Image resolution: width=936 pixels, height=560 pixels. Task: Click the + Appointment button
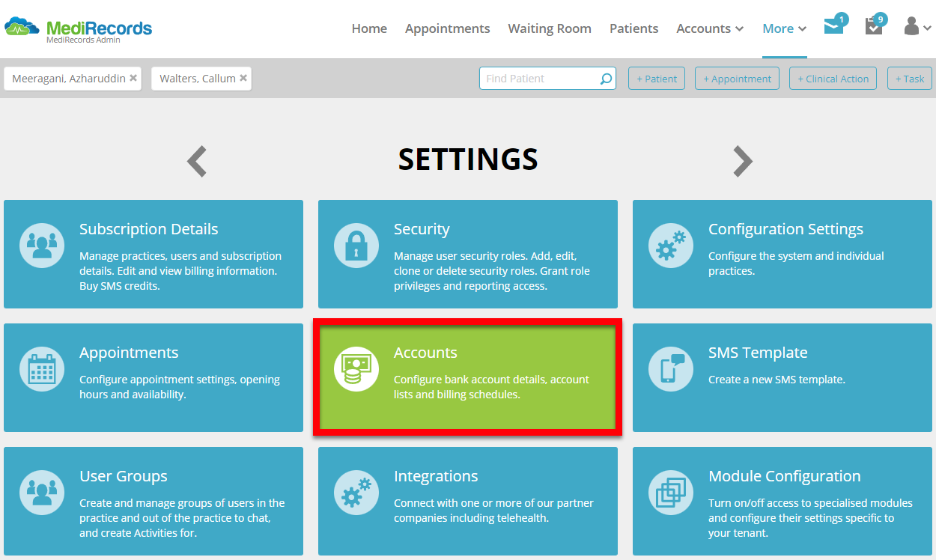(x=737, y=79)
